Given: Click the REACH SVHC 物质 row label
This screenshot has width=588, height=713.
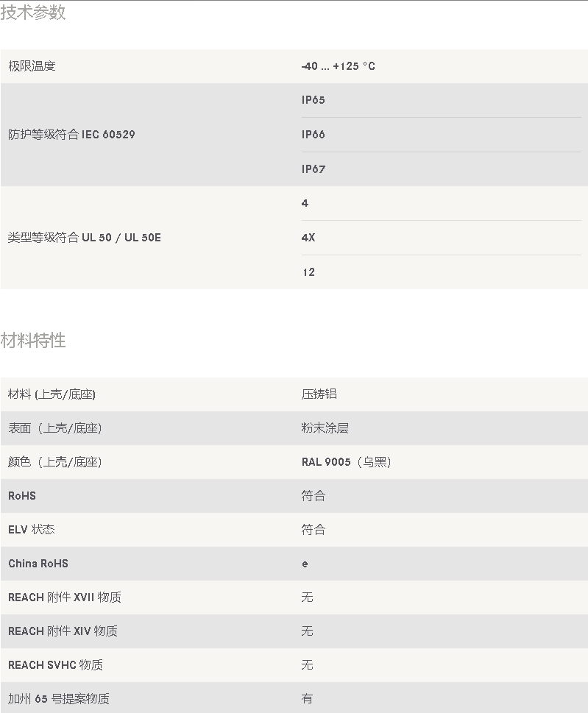Looking at the screenshot, I should 55,665.
